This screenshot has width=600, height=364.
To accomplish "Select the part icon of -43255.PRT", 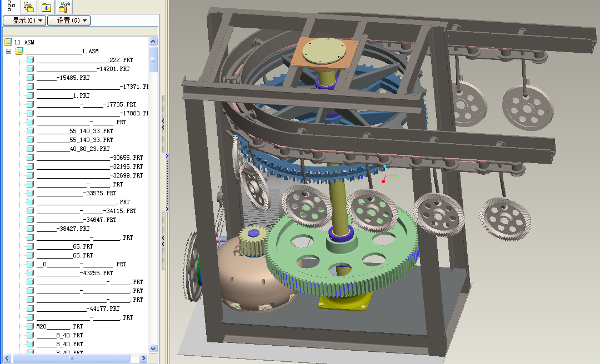I will [x=30, y=273].
